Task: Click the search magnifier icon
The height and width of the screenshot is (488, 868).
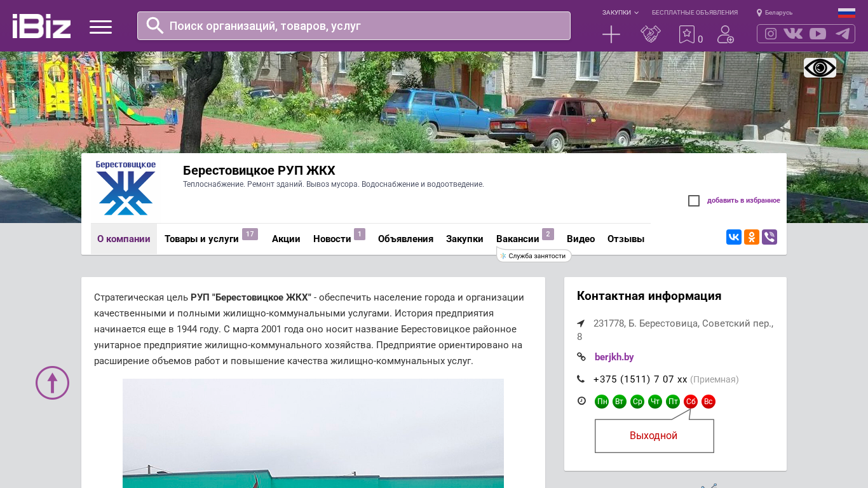Action: pos(155,25)
